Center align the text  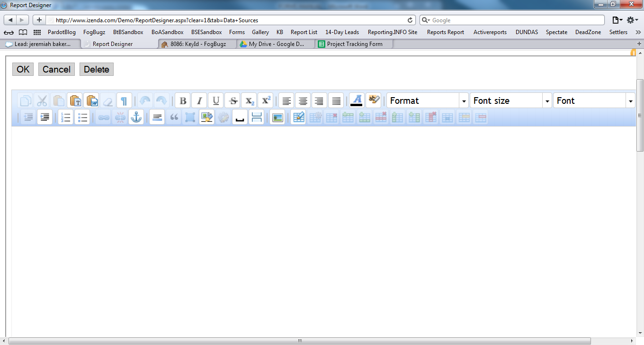point(303,100)
